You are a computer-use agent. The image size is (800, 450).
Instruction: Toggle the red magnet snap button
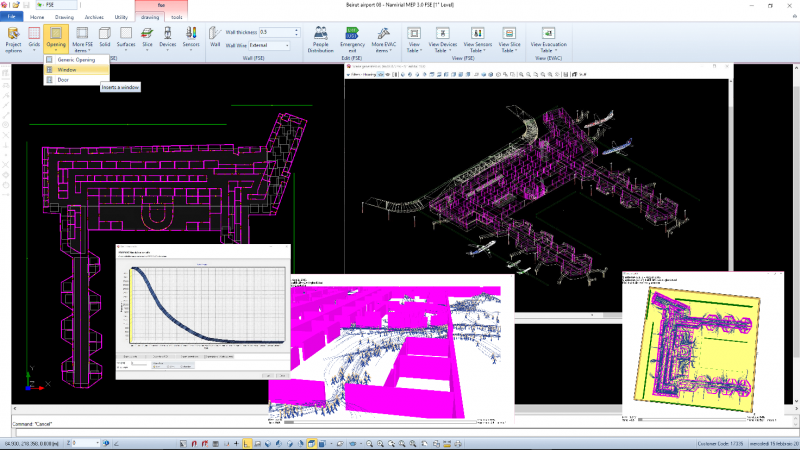pyautogui.click(x=194, y=444)
